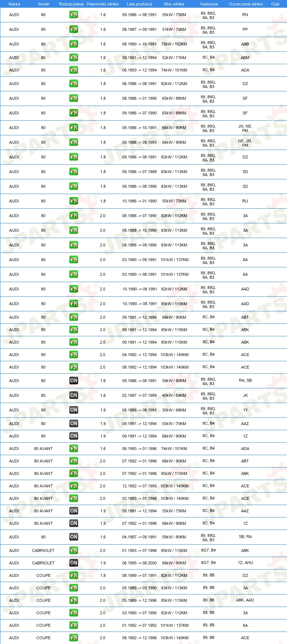Select the engine code 1Z, AHU
Viewport: 287px width, 644px height.
(245, 563)
